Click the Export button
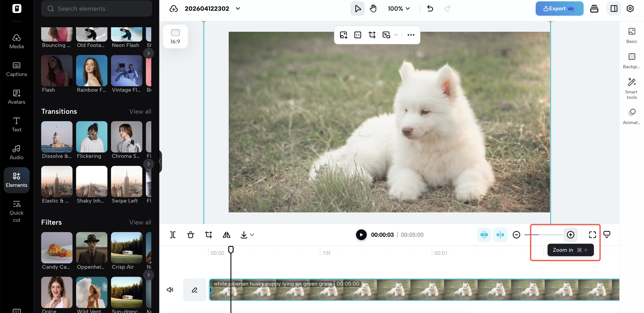Image resolution: width=644 pixels, height=313 pixels. pos(559,8)
